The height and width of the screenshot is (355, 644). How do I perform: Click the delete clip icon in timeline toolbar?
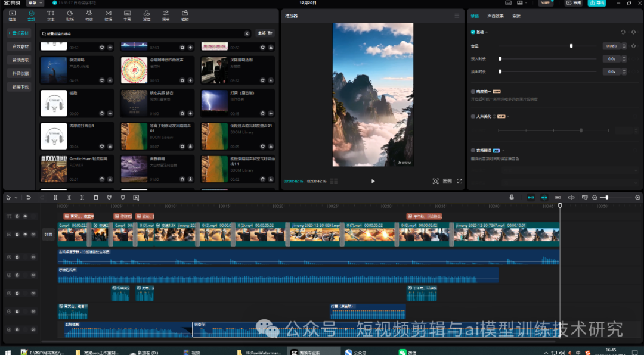tap(95, 197)
